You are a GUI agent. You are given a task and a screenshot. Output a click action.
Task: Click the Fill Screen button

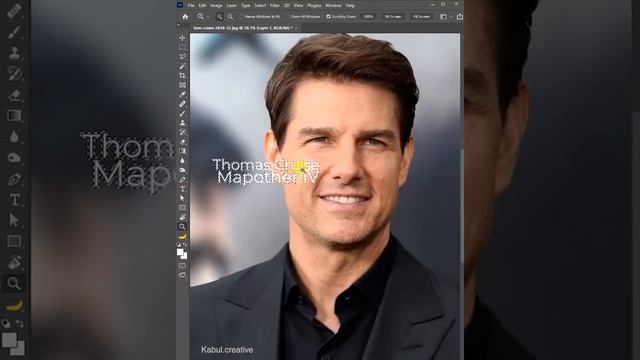pyautogui.click(x=421, y=17)
